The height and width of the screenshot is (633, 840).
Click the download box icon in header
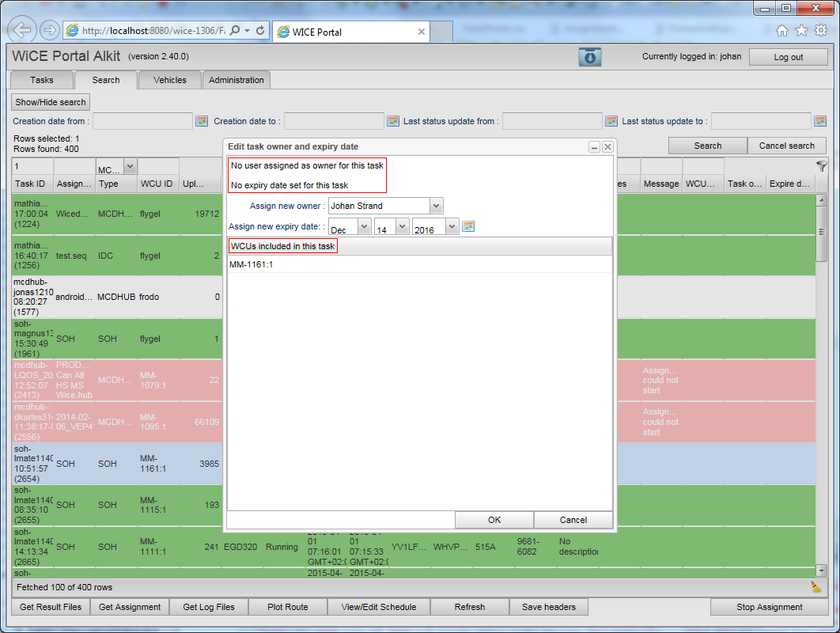click(590, 57)
